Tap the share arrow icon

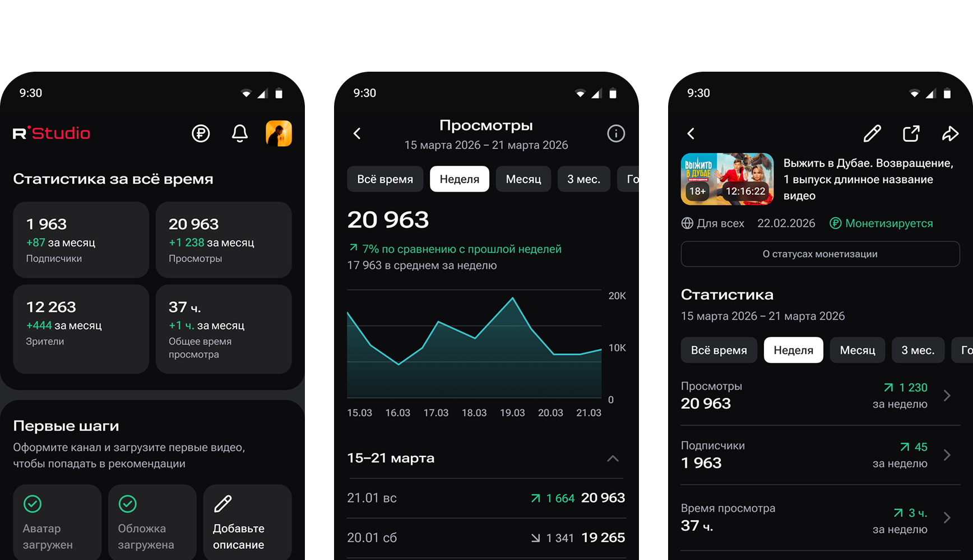[950, 133]
